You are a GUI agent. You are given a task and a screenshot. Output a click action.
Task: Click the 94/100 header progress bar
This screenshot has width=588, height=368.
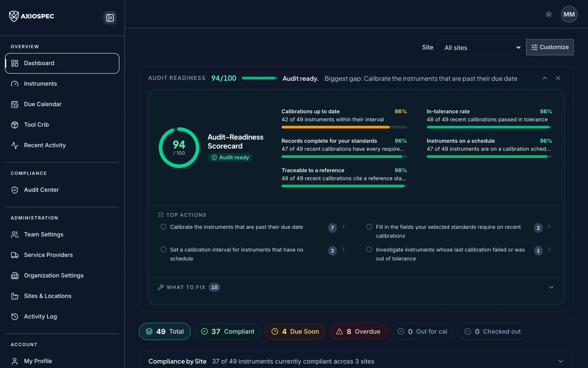(x=259, y=78)
